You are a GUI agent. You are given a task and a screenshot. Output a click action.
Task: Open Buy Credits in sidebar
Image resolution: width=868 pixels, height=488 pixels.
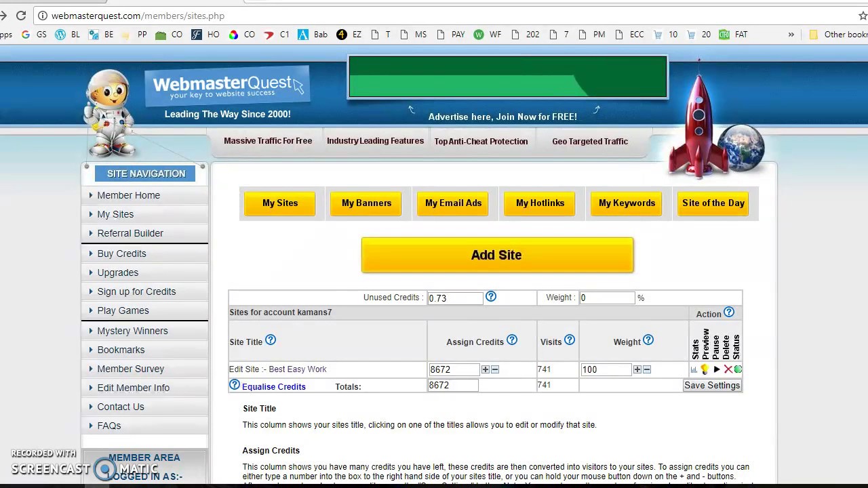(121, 253)
